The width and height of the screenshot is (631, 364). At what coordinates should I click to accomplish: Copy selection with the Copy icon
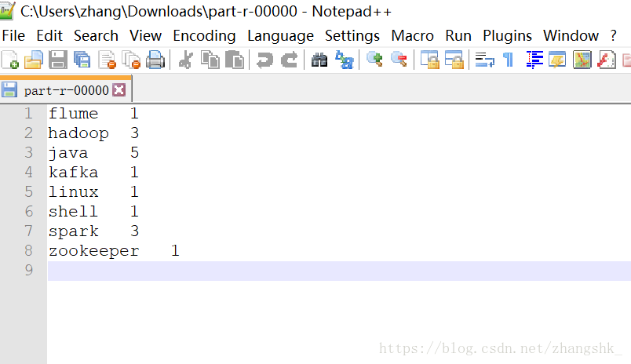coord(210,60)
